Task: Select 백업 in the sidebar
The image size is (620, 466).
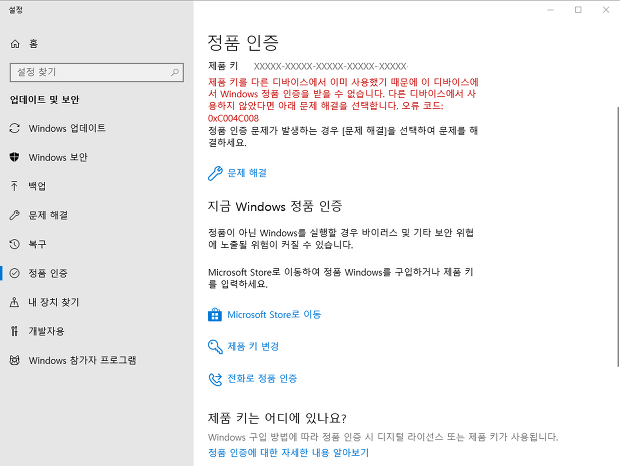Action: [x=96, y=186]
